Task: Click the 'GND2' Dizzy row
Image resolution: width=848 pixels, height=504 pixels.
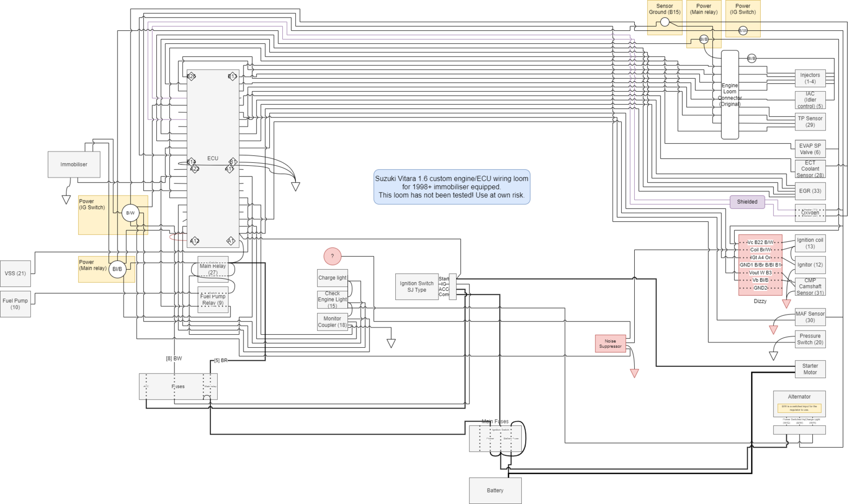Action: point(760,288)
